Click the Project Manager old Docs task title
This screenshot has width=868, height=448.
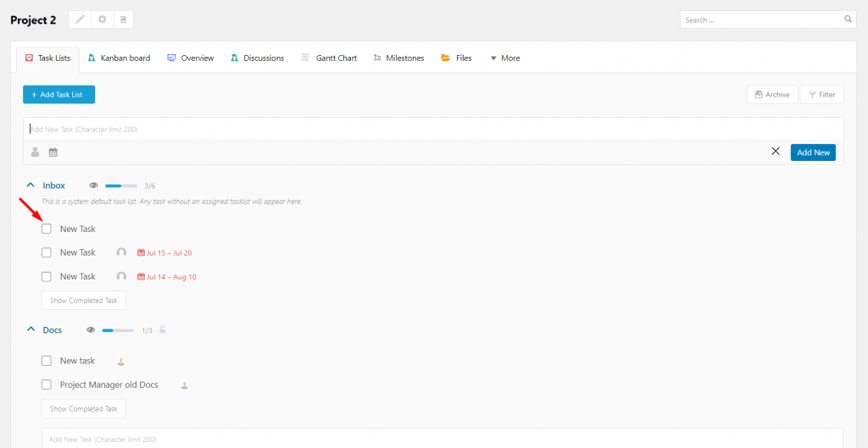pos(109,384)
